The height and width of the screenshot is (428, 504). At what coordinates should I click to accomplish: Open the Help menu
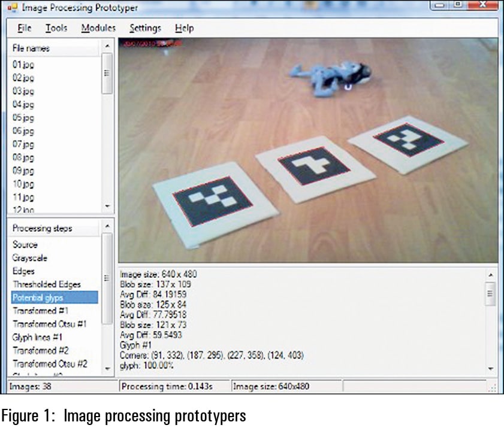[185, 28]
